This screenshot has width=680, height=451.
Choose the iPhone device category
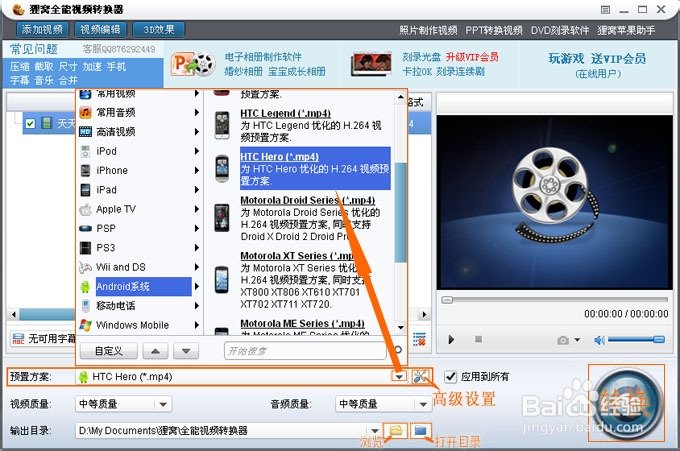coord(112,170)
